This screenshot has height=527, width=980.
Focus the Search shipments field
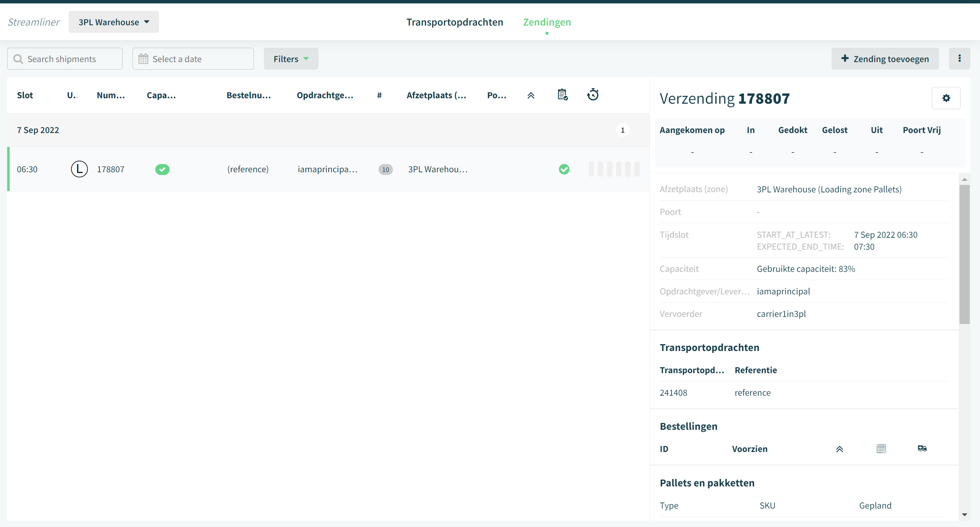coord(65,59)
